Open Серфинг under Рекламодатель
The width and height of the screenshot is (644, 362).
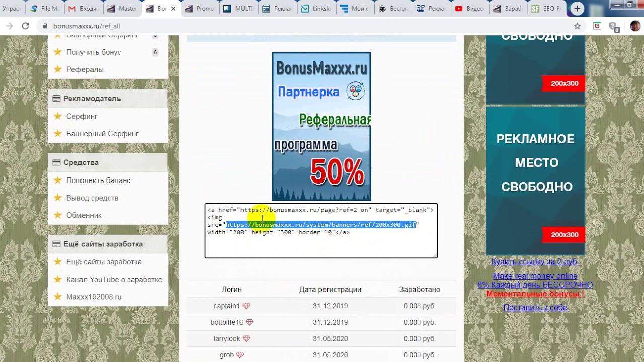click(82, 116)
